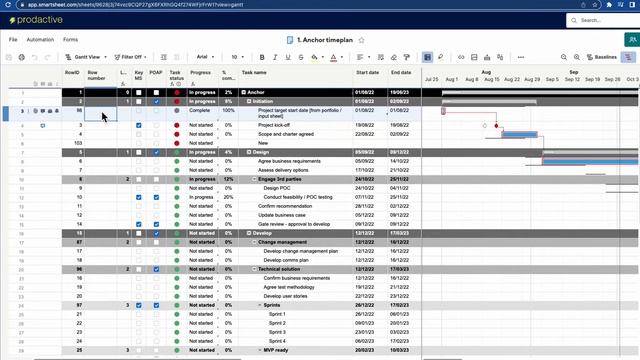Open the File menu
The width and height of the screenshot is (640, 360).
click(x=13, y=40)
